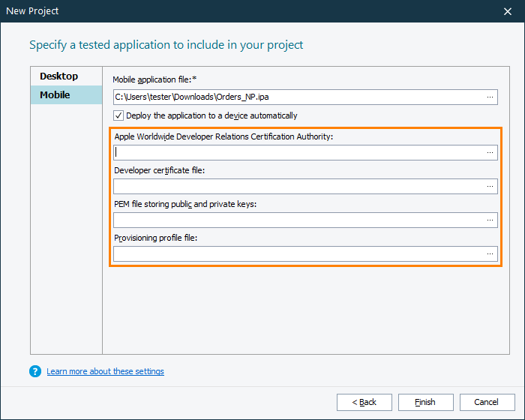The width and height of the screenshot is (525, 420).
Task: Click browse button for Mobile application file
Action: pyautogui.click(x=490, y=97)
